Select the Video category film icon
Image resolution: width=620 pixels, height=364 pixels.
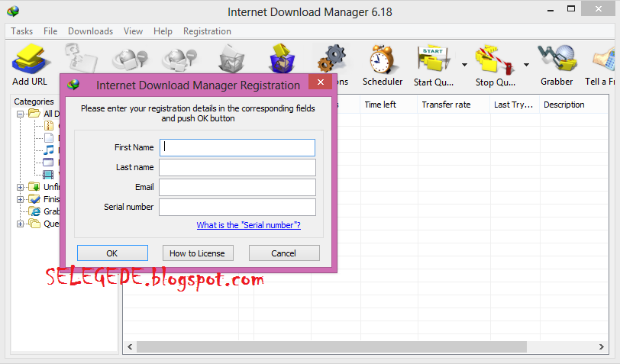click(x=48, y=174)
